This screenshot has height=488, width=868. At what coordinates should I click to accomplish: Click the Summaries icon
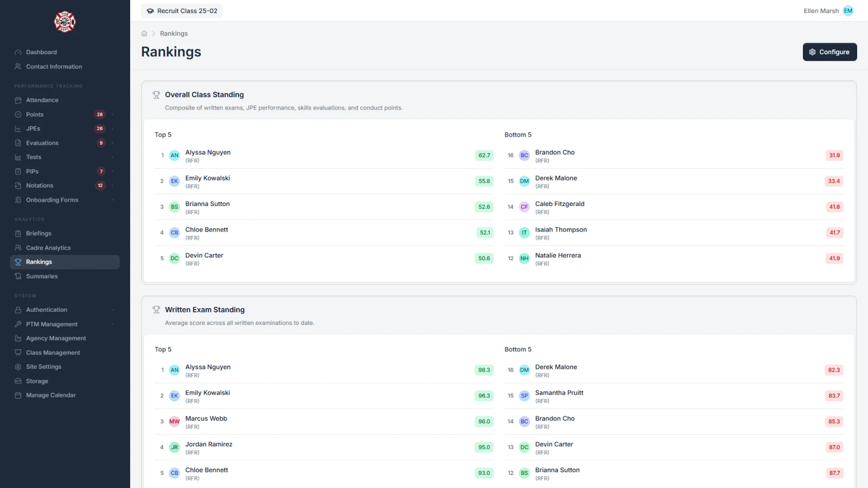click(18, 277)
